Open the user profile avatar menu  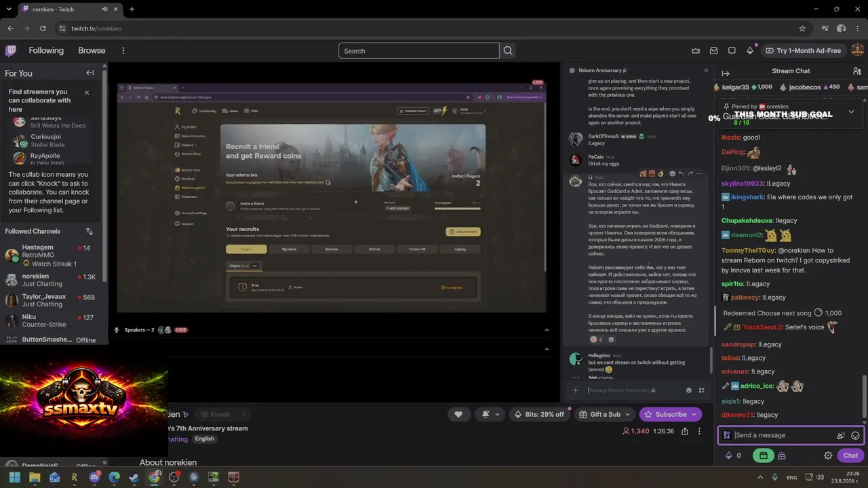point(857,50)
